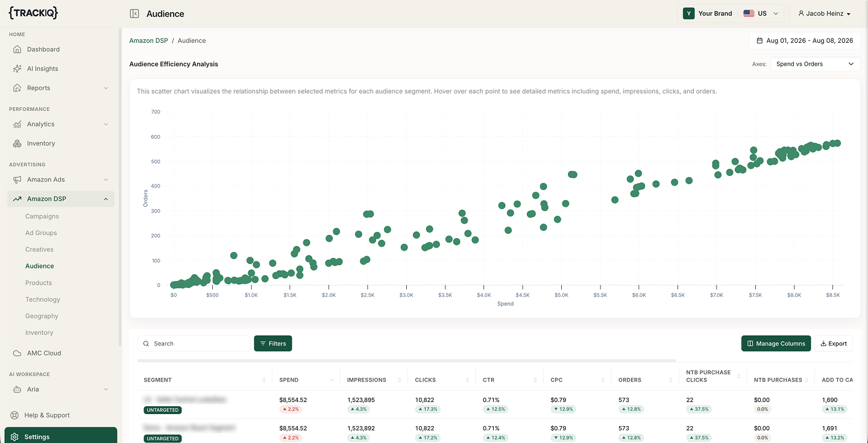
Task: Open the Dashboard home icon
Action: click(17, 49)
